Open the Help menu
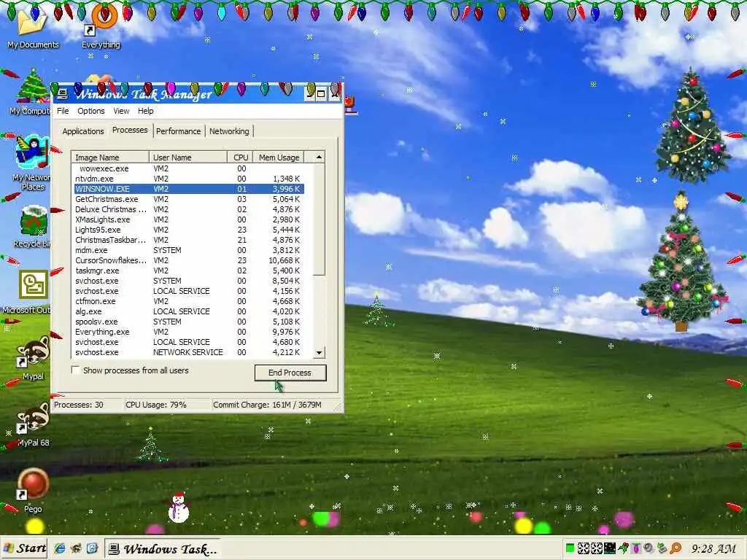747x560 pixels. [146, 111]
